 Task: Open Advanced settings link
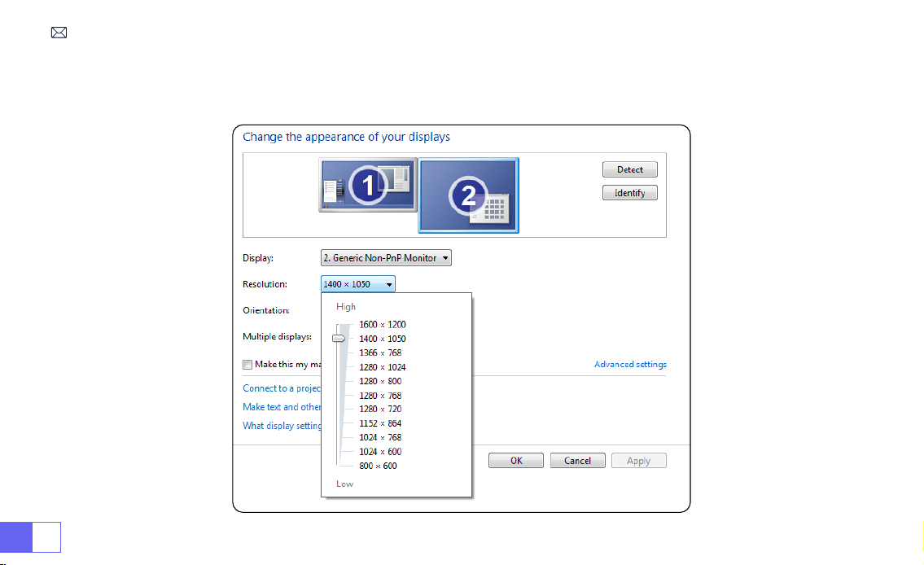point(631,364)
